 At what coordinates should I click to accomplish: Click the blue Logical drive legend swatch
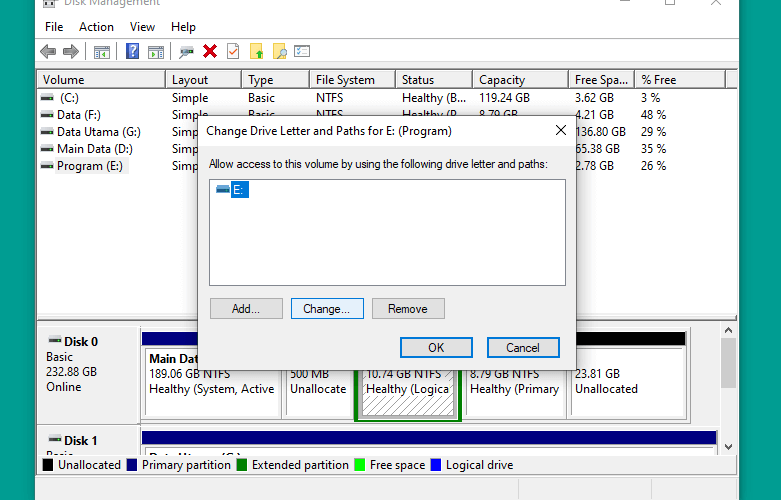[436, 465]
